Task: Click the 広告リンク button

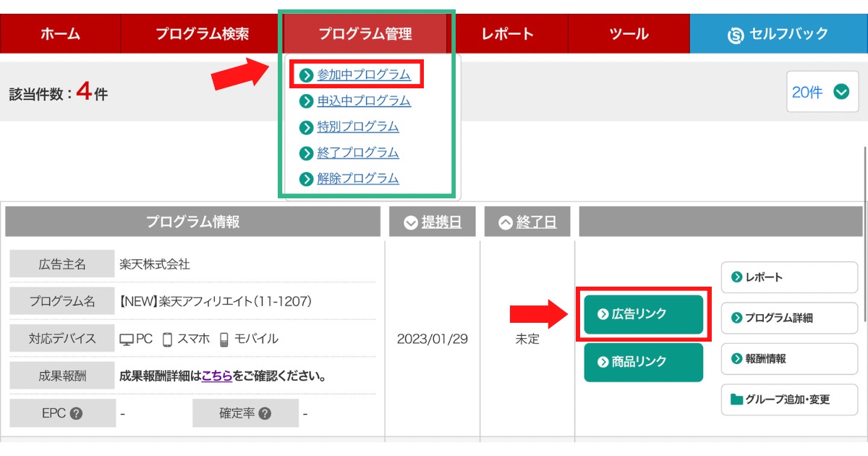Action: [x=643, y=314]
